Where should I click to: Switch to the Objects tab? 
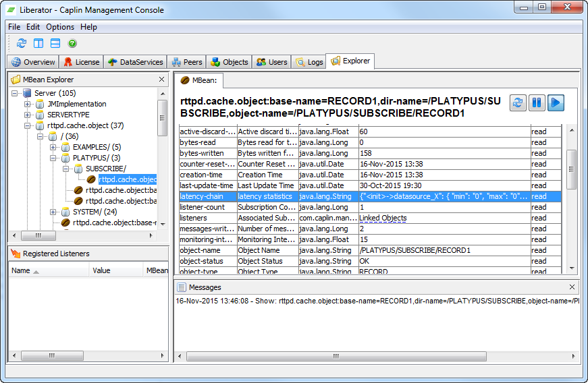click(229, 62)
